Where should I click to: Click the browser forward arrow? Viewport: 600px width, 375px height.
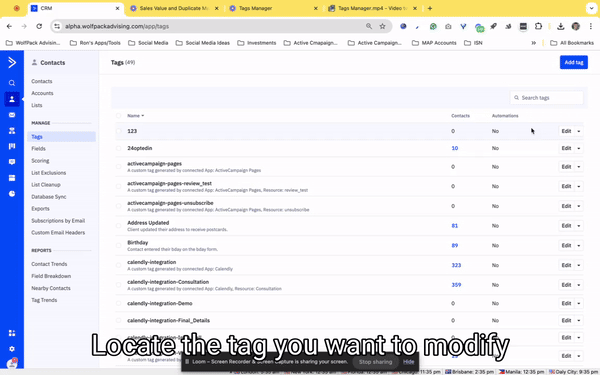[x=24, y=26]
